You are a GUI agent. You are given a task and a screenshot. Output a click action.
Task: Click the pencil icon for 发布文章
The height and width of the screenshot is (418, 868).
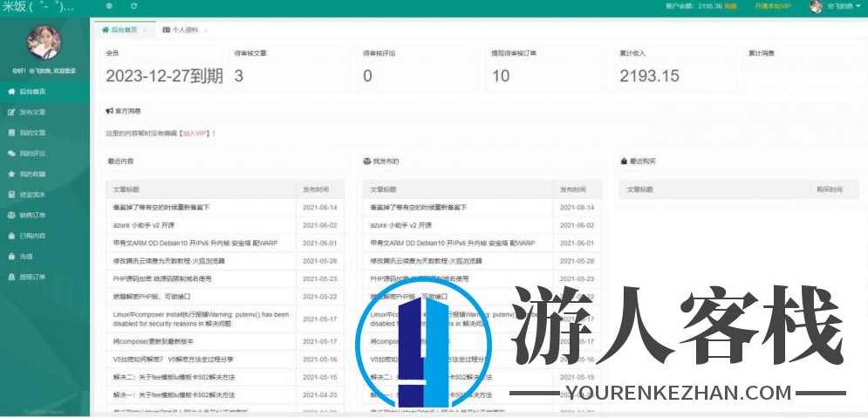(11, 113)
